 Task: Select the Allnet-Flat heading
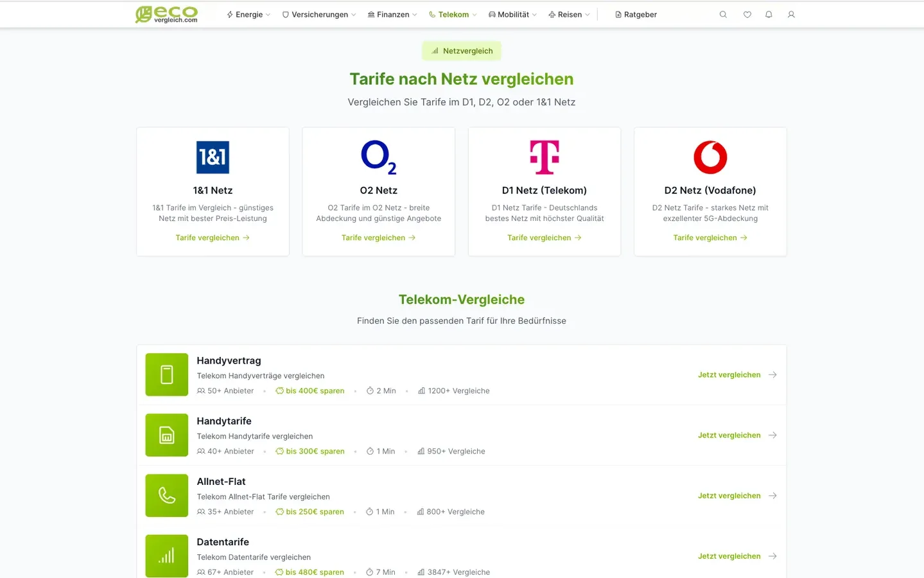pyautogui.click(x=221, y=482)
